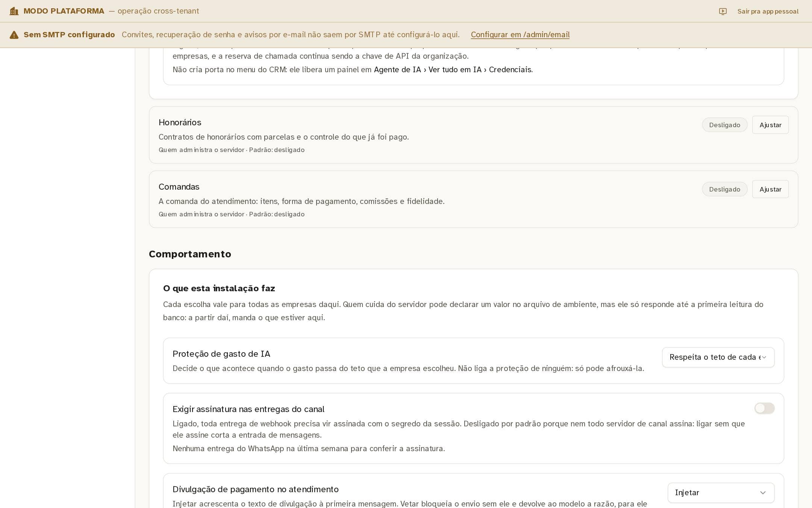Open 'Configurar em /admin/email' link
The height and width of the screenshot is (508, 812).
pos(520,35)
